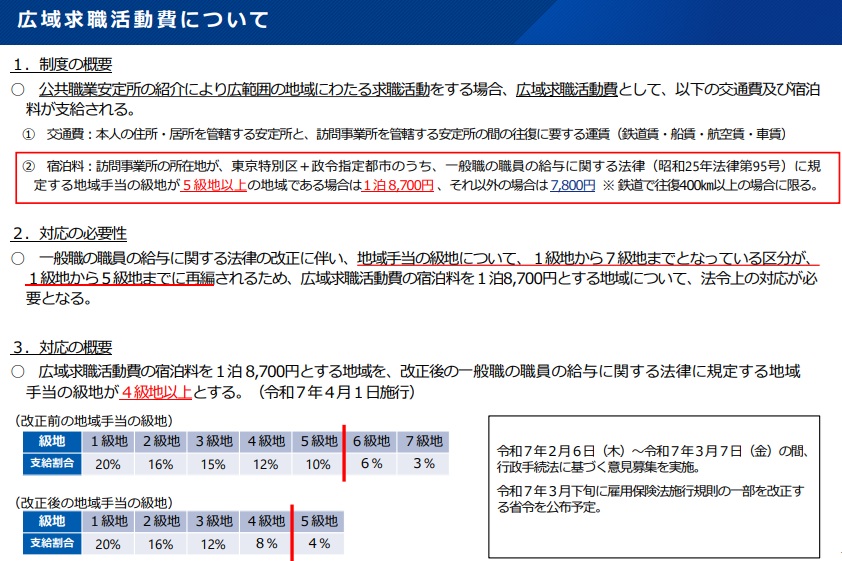Screen dimensions: 842x561
Task: Click the 15% cell in the table
Action: pyautogui.click(x=212, y=463)
